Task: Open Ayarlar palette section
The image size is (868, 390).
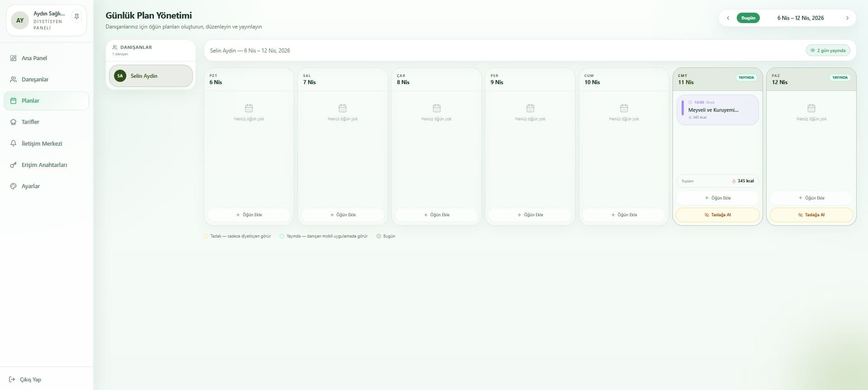Action: tap(30, 186)
